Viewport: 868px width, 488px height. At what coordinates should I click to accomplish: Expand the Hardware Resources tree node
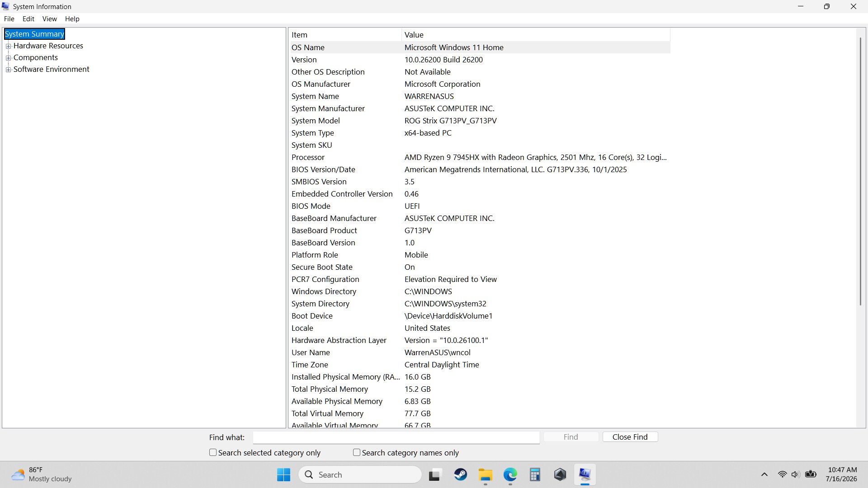(8, 46)
